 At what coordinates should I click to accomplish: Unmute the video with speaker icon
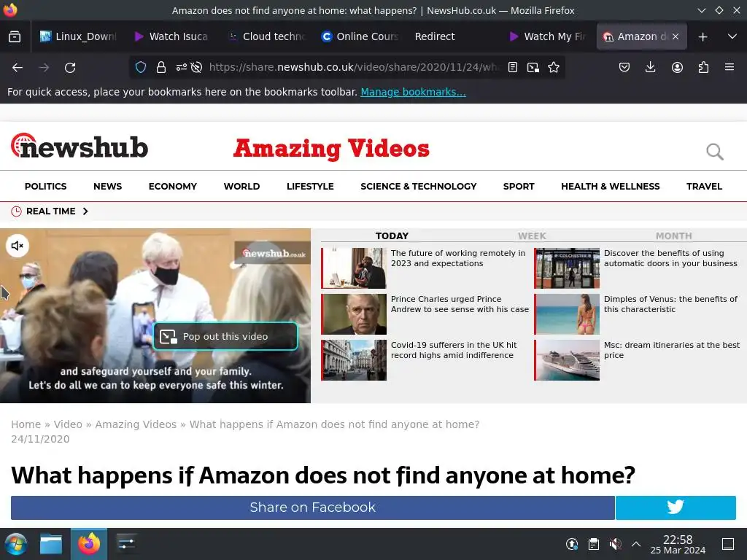click(x=18, y=246)
